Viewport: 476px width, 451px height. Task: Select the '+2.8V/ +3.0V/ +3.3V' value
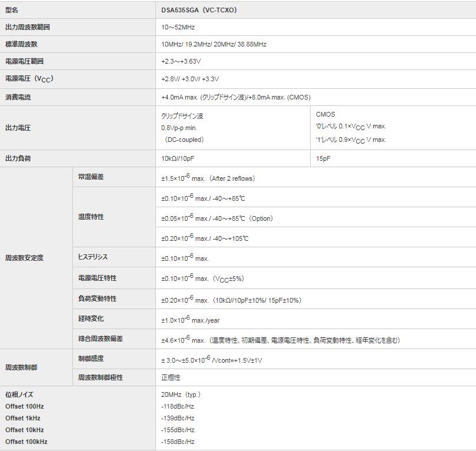[x=190, y=79]
